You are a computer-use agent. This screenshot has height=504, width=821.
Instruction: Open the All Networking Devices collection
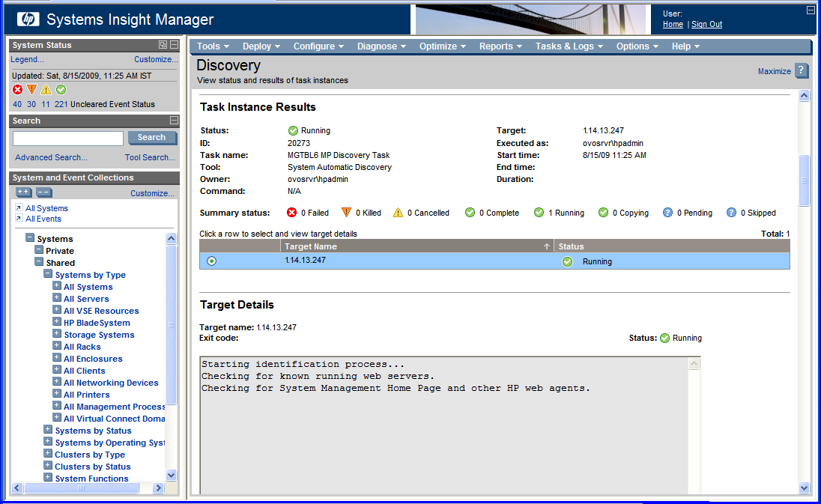click(x=111, y=383)
